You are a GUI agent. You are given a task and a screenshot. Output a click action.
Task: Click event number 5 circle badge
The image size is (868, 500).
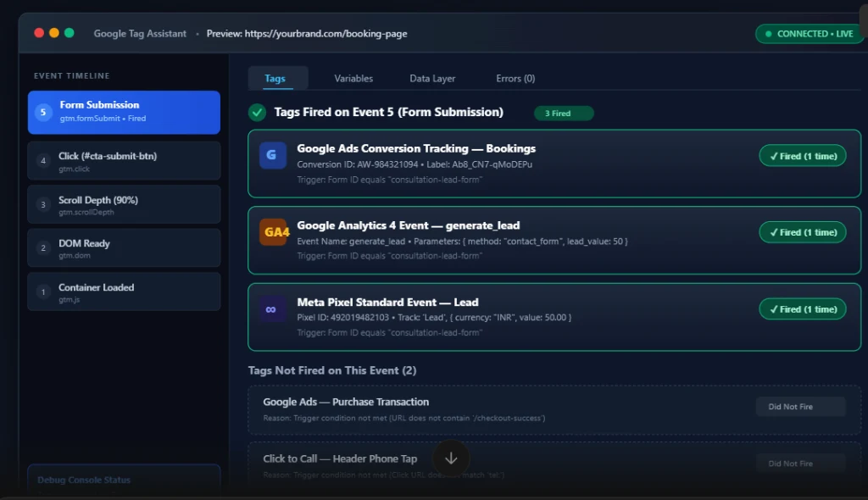pos(43,112)
